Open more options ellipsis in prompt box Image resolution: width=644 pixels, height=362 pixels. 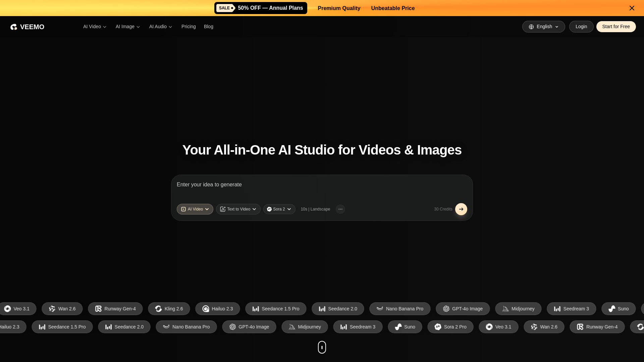click(340, 209)
